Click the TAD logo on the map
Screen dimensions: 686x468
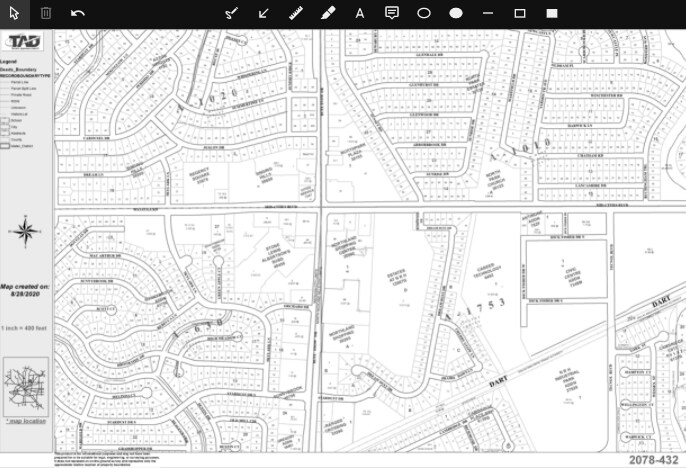pyautogui.click(x=25, y=42)
